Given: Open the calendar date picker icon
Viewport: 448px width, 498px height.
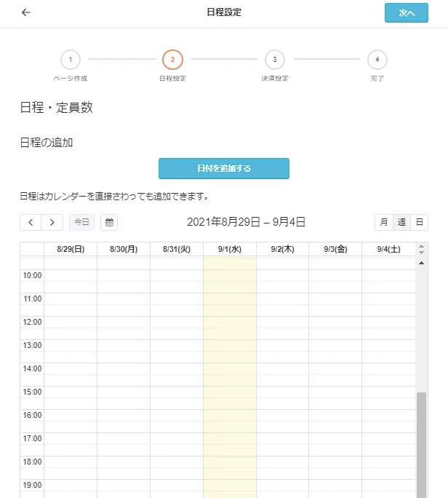Looking at the screenshot, I should (109, 223).
